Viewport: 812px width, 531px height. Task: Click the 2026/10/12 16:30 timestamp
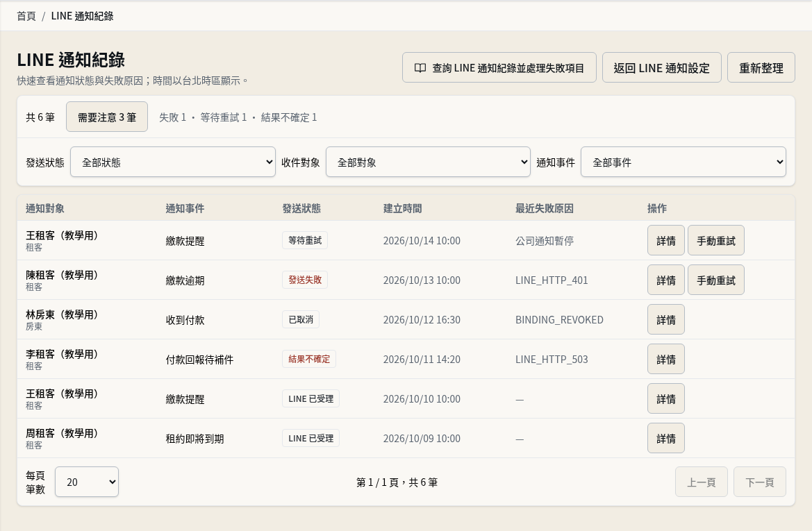pyautogui.click(x=422, y=320)
